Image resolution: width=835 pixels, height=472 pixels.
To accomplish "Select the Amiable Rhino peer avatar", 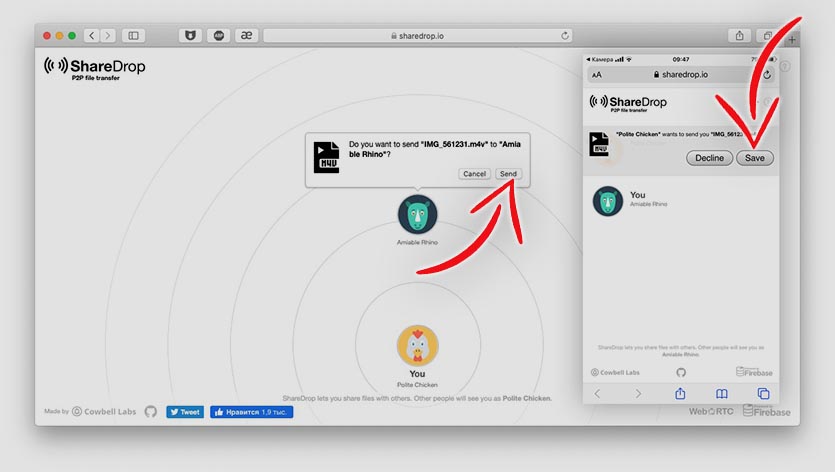I will click(x=418, y=214).
